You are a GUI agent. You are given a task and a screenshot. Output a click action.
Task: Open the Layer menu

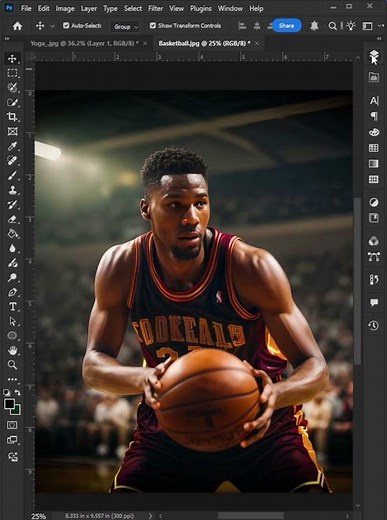tap(89, 8)
